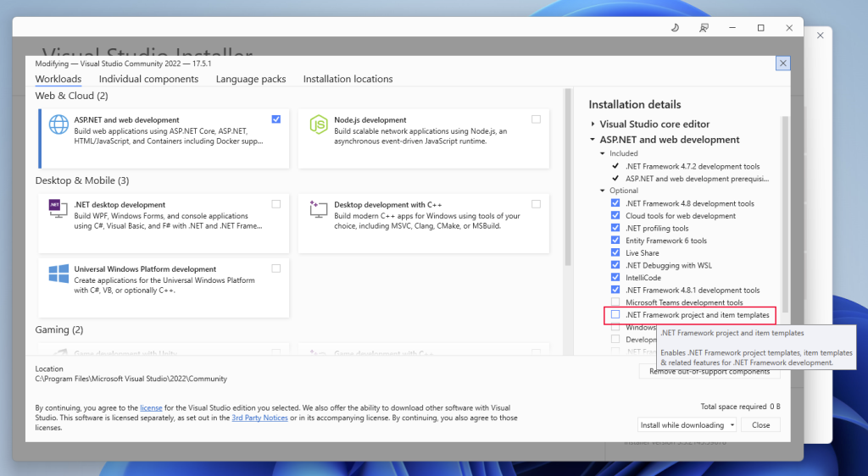Switch to the Installation locations tab

(x=348, y=79)
